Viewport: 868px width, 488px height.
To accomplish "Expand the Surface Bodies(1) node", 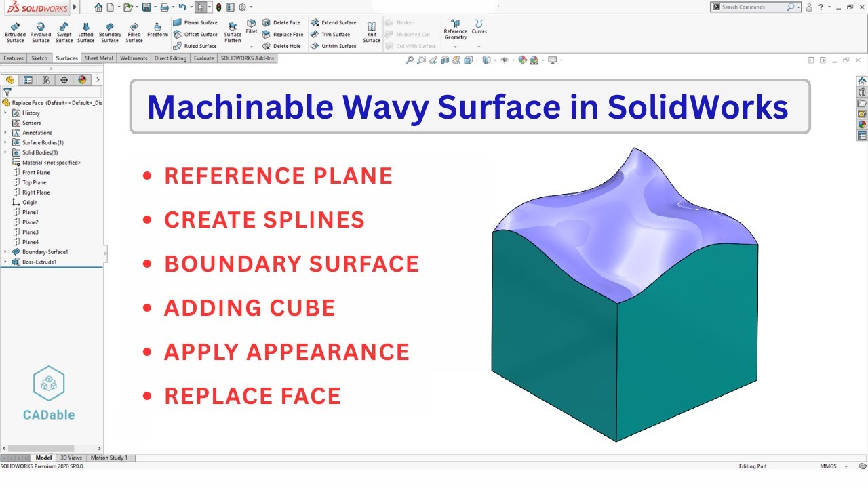I will pyautogui.click(x=6, y=142).
